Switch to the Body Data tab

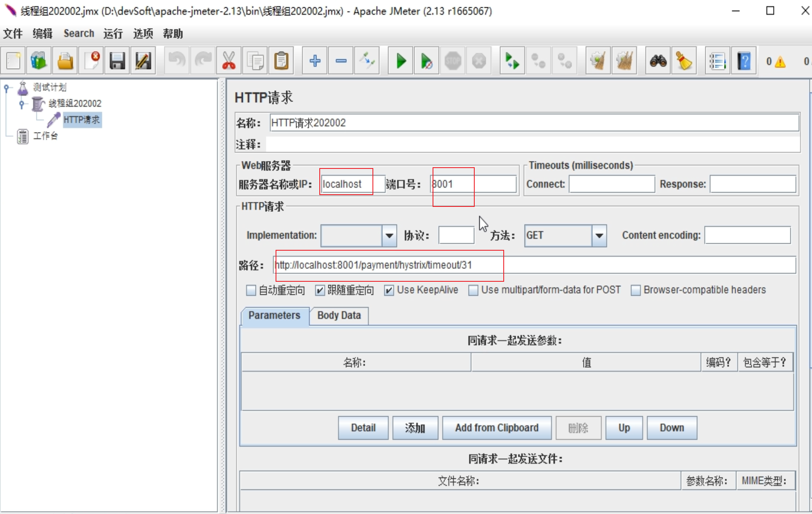point(339,316)
